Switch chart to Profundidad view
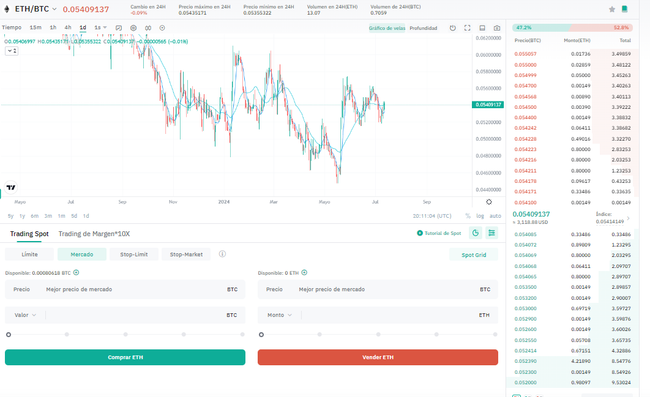 423,28
